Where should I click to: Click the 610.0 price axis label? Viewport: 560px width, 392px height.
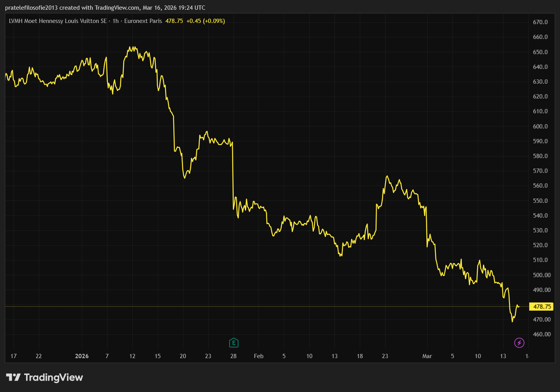[x=540, y=111]
